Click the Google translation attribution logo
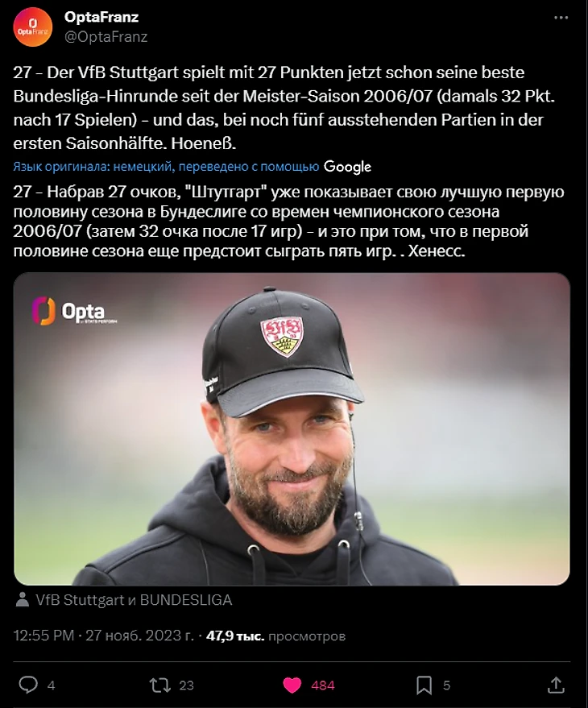Viewport: 588px width, 708px height. pos(347,167)
